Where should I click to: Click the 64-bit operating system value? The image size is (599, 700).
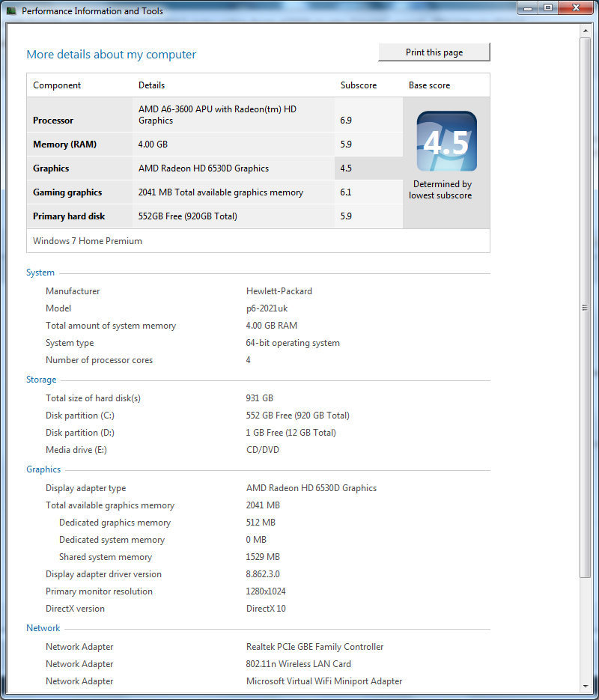point(293,343)
